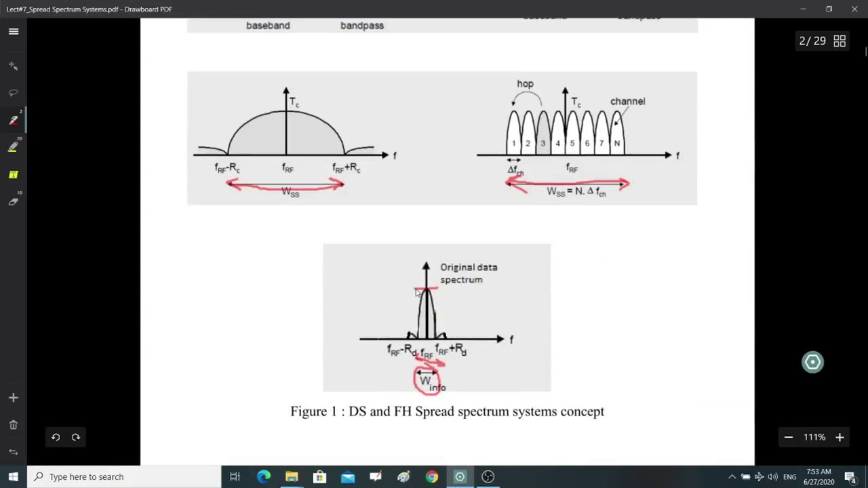Minimize the Drawboard PDF window
This screenshot has height=488, width=868.
tap(803, 9)
